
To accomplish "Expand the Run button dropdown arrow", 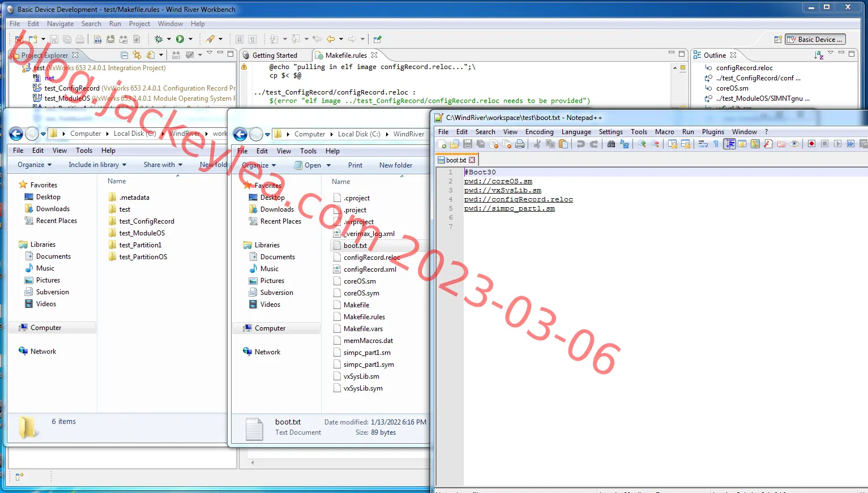I will click(x=190, y=39).
